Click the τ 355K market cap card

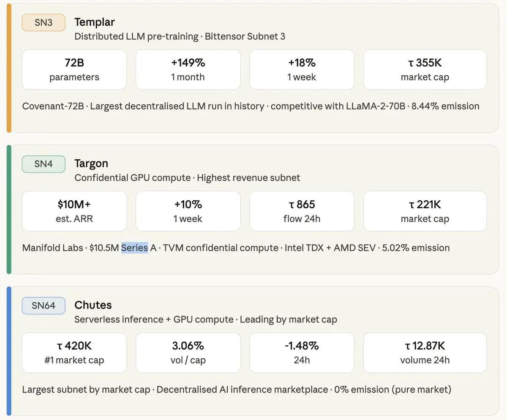coord(425,70)
